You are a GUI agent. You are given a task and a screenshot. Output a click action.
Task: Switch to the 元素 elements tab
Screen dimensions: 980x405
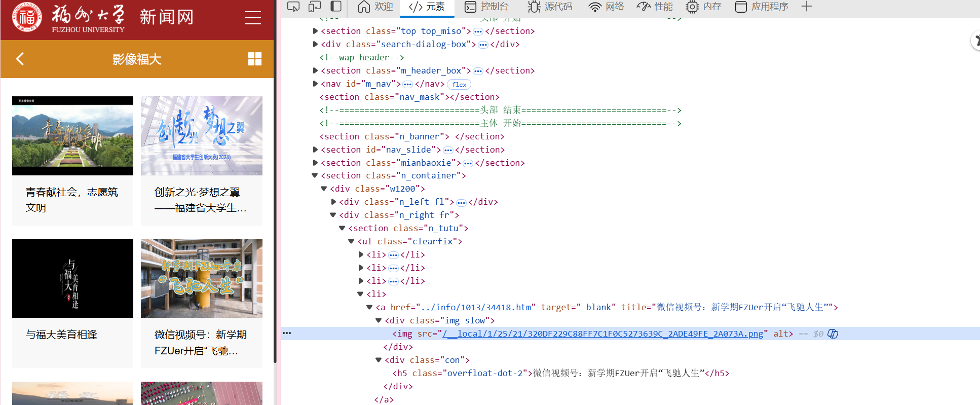click(x=427, y=7)
